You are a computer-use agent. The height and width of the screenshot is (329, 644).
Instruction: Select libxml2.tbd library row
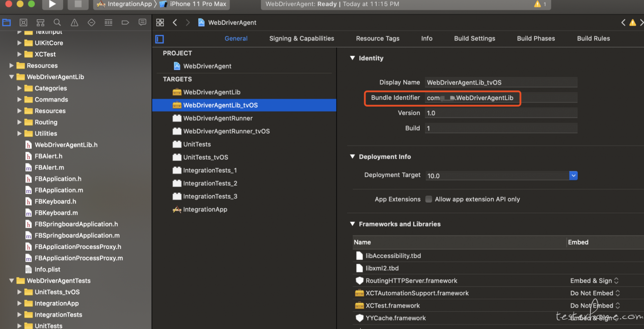point(498,268)
